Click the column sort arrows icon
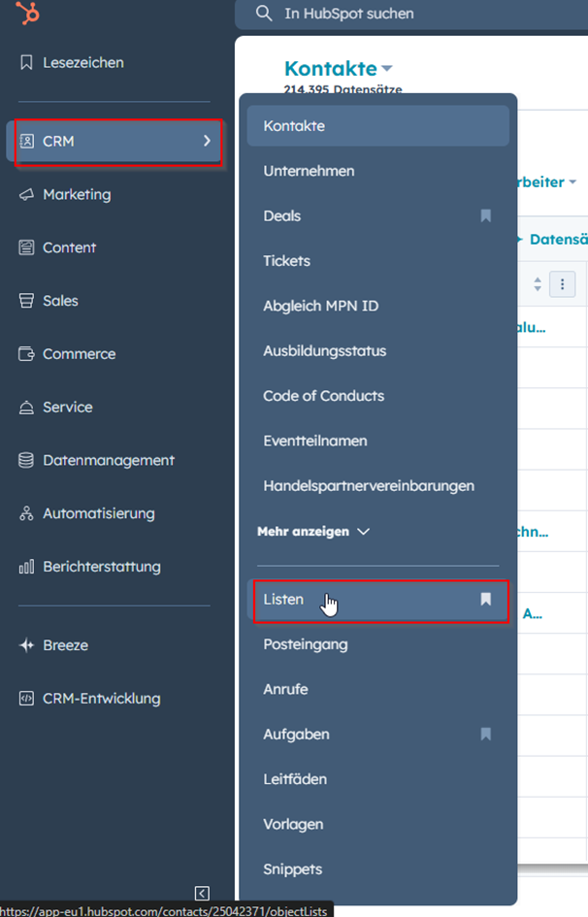 (x=538, y=284)
